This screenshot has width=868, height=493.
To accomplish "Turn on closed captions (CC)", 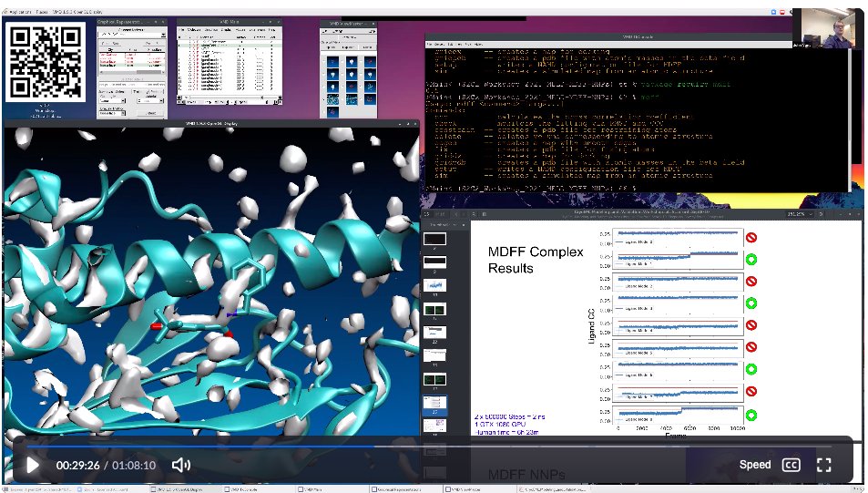I will click(x=791, y=465).
